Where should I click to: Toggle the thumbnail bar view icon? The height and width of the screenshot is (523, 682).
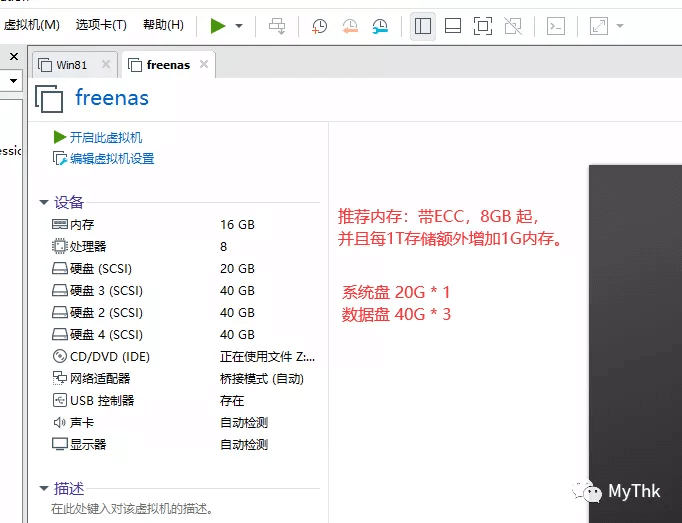(x=453, y=26)
